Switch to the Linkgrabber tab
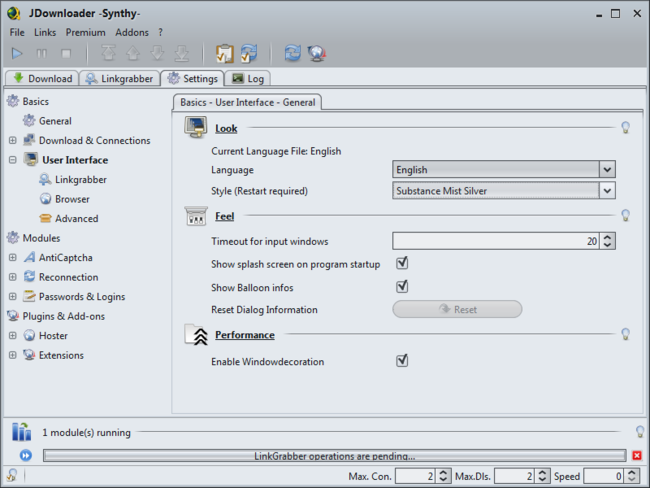The image size is (650, 488). [119, 78]
